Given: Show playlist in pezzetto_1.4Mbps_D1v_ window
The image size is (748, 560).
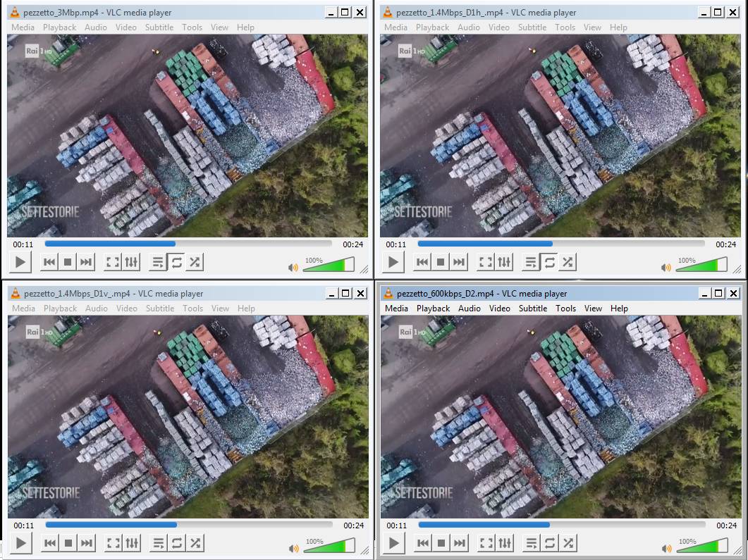Looking at the screenshot, I should pos(159,543).
